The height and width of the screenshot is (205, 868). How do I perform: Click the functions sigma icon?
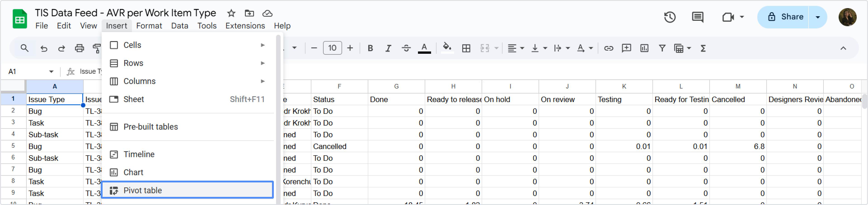click(x=703, y=49)
